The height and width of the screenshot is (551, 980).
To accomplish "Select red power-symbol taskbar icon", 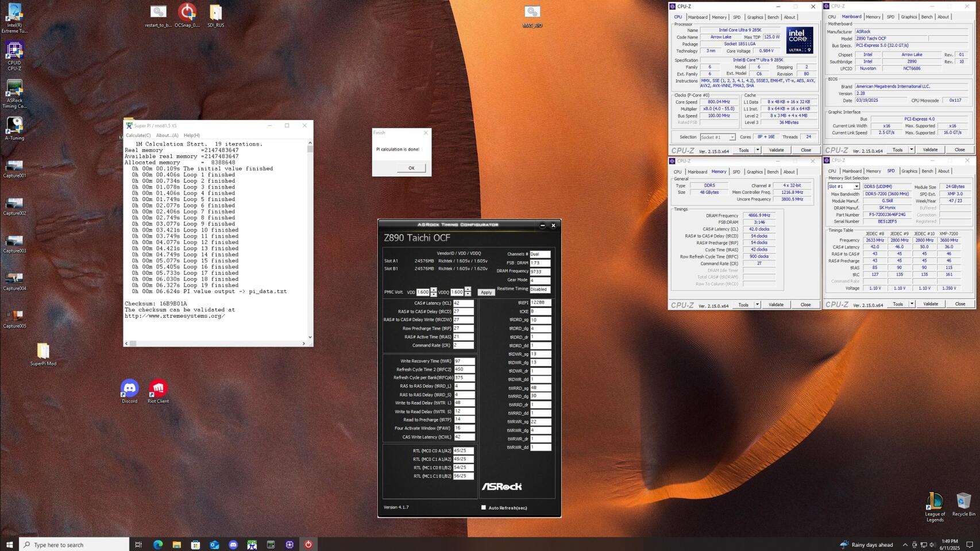I will pos(308,544).
